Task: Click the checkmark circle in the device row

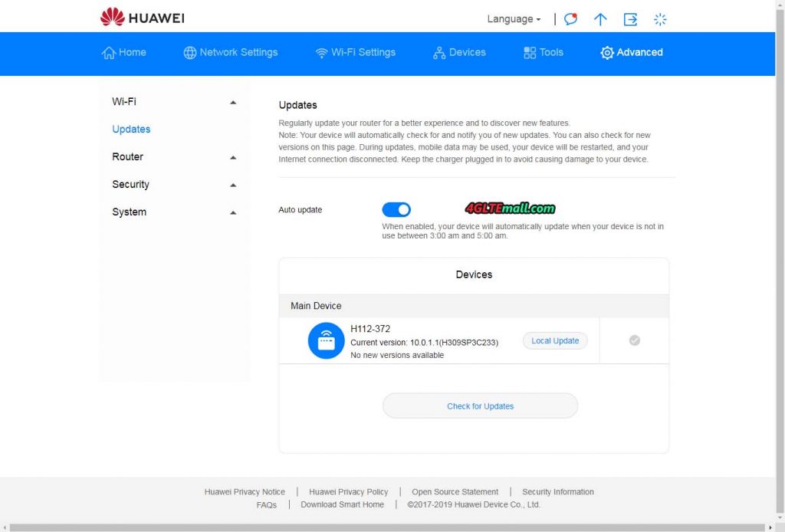Action: [634, 340]
